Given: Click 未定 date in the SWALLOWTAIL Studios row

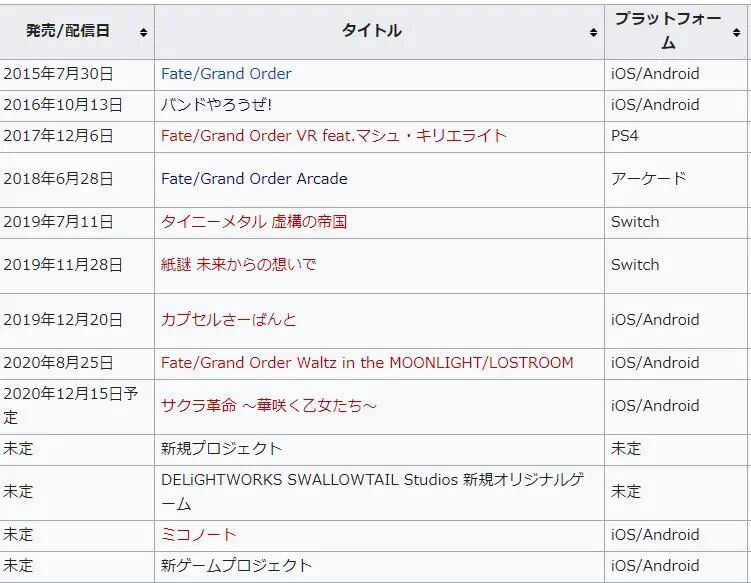Looking at the screenshot, I should (18, 492).
